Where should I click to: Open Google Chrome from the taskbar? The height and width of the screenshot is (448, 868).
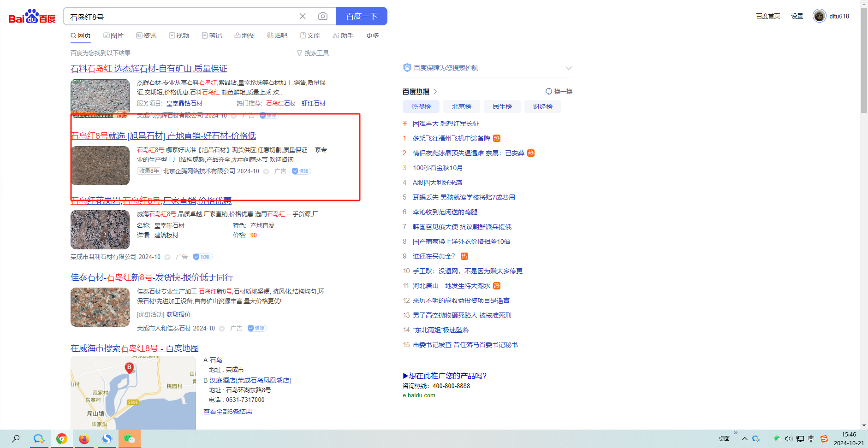pyautogui.click(x=61, y=439)
